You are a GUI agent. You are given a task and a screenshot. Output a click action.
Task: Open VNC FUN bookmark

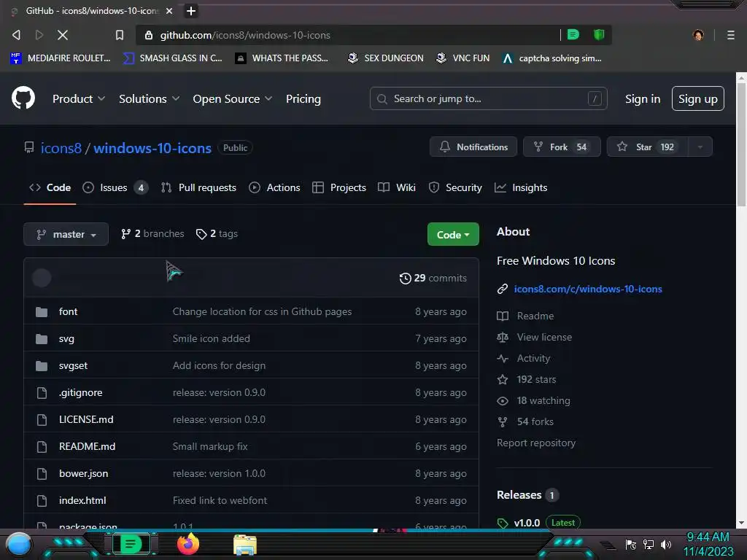coord(462,58)
